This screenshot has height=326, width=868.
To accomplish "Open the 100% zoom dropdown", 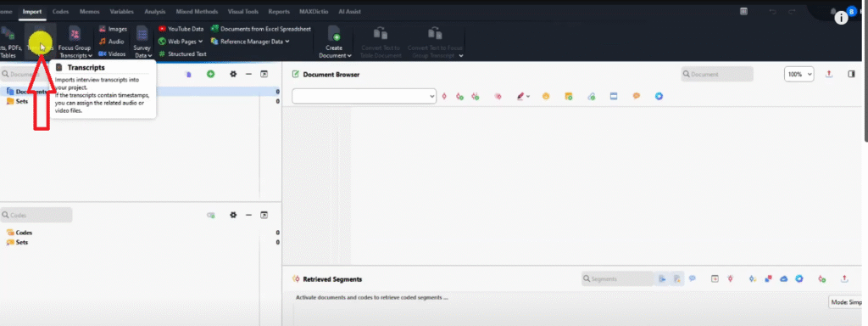I will pyautogui.click(x=798, y=74).
